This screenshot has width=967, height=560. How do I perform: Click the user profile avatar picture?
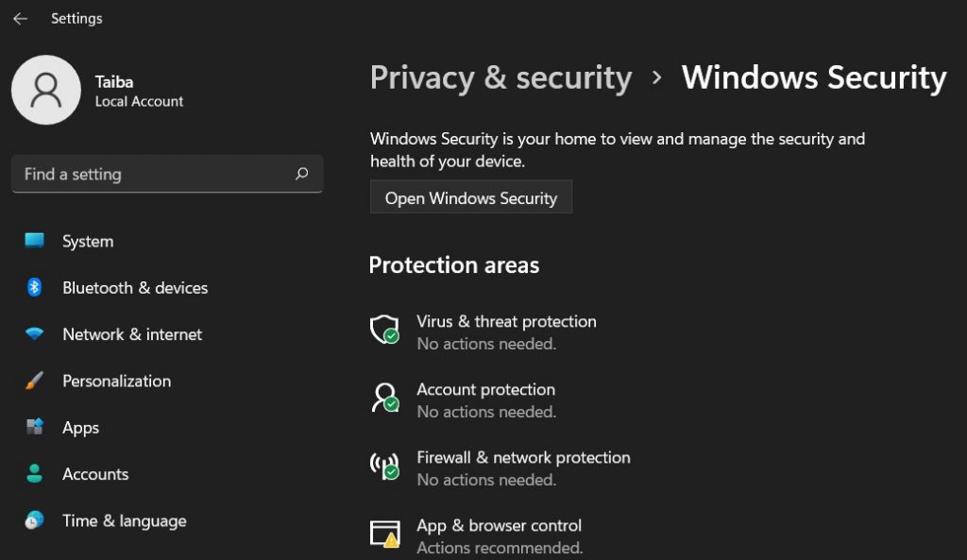(45, 90)
